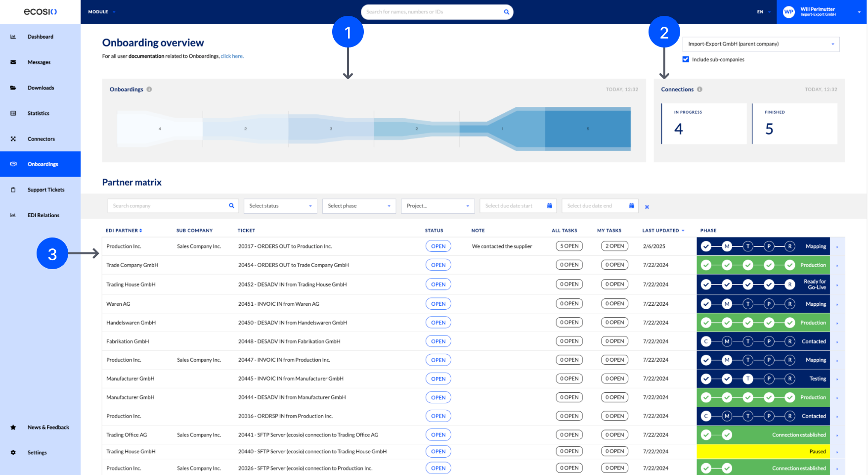
Task: Click the Ready for Go-Live phase bar
Action: (763, 285)
